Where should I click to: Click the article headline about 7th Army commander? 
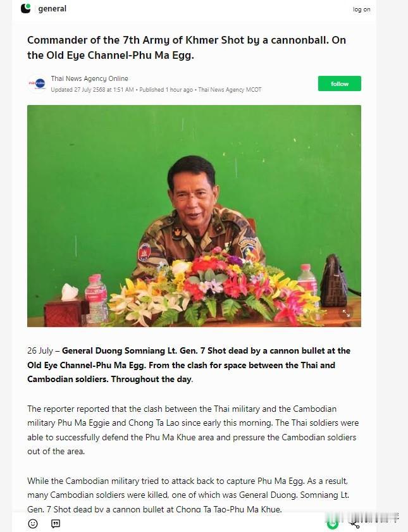187,47
